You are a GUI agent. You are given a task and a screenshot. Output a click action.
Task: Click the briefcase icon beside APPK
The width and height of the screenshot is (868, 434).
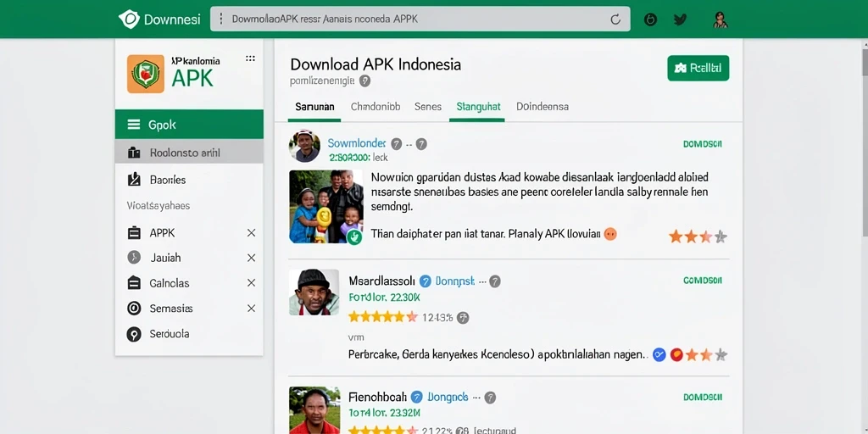134,233
